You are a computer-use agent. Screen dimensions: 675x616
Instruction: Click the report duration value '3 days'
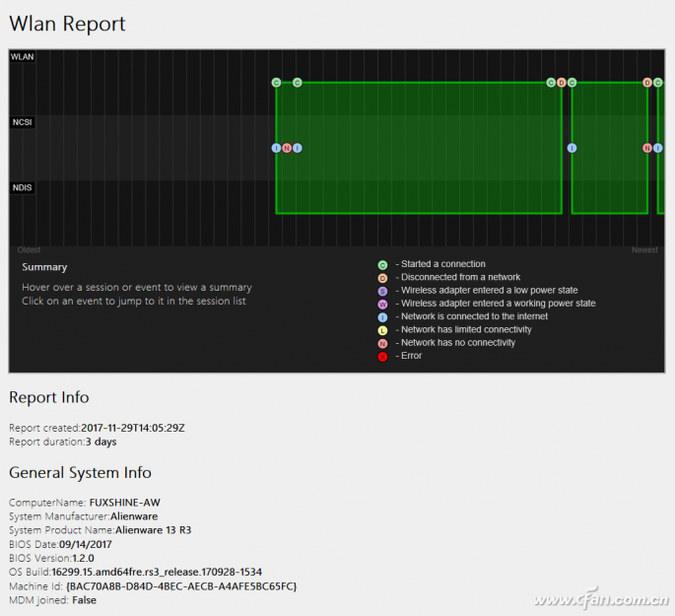coord(101,442)
